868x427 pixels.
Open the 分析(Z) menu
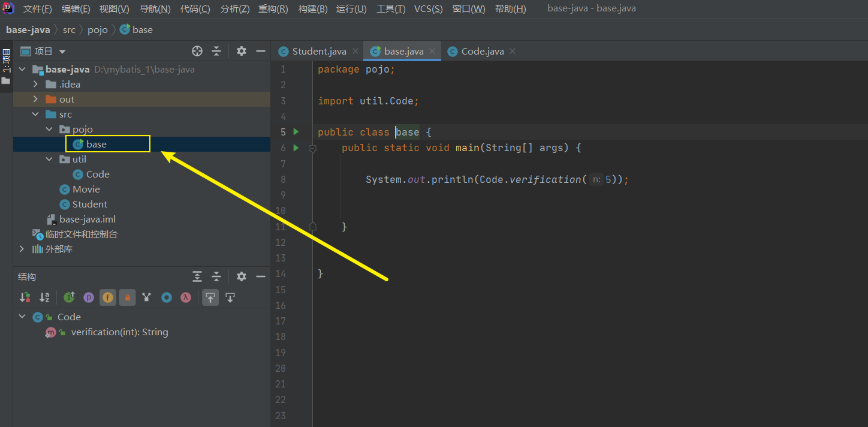tap(235, 9)
